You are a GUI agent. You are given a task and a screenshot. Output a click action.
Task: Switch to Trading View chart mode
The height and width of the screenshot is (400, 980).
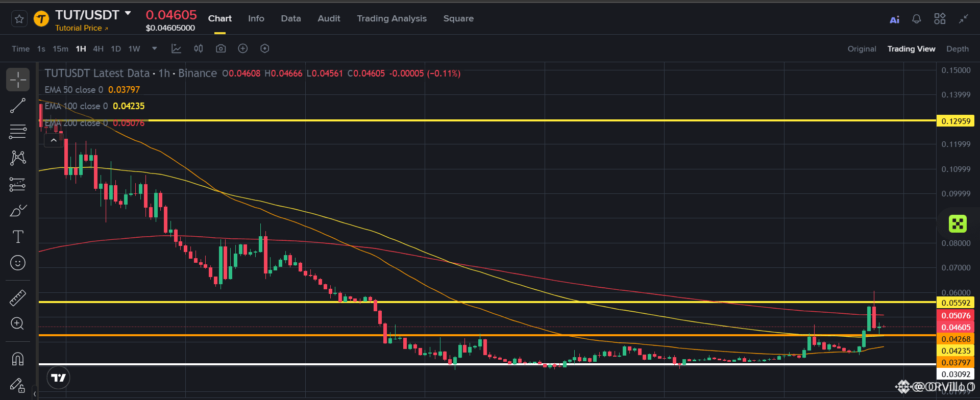tap(911, 49)
